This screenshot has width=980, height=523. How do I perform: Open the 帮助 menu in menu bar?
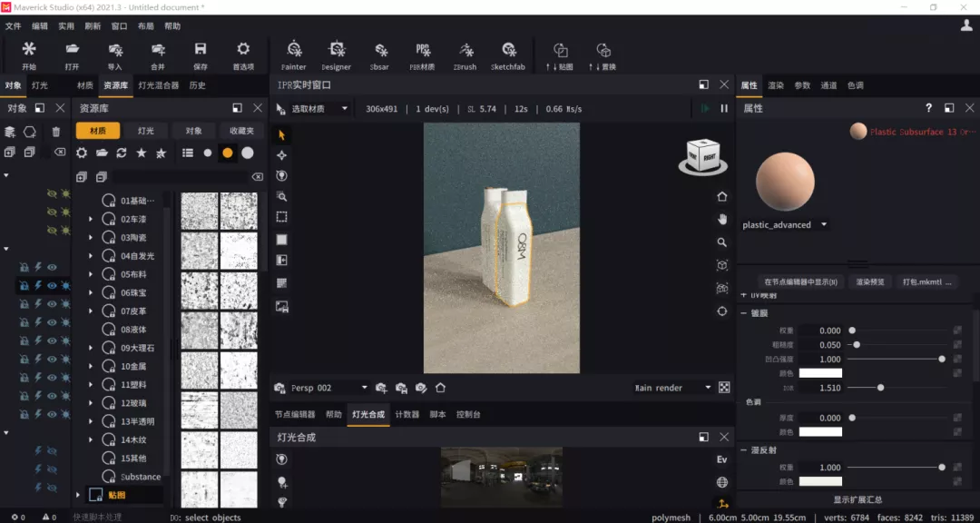172,26
